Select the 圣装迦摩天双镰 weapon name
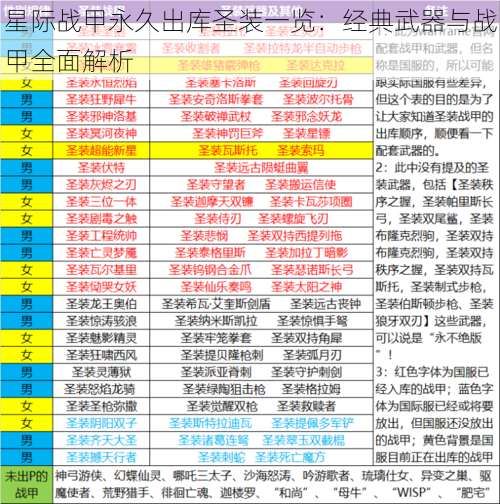This screenshot has width=500, height=504. coord(212,201)
